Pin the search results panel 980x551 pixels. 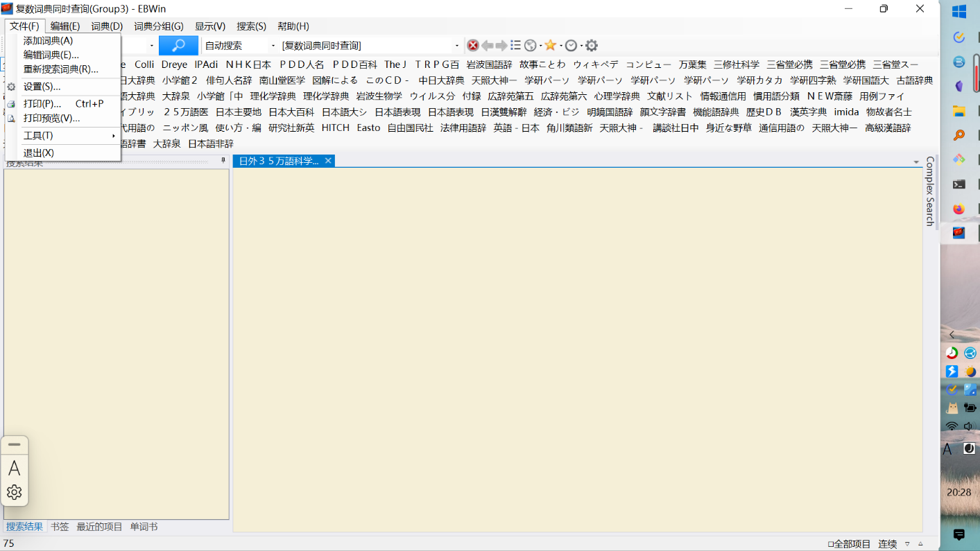point(223,161)
